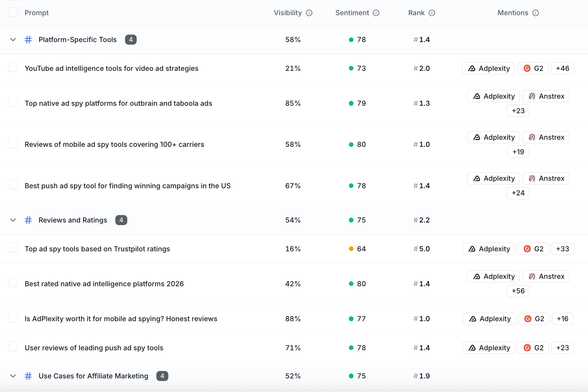Sort by the Visibility column header
The height and width of the screenshot is (392, 588).
[288, 13]
